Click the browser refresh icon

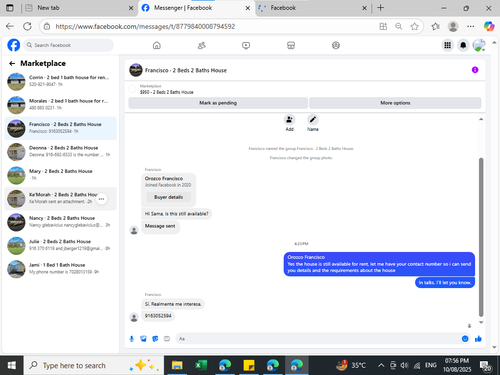27,26
